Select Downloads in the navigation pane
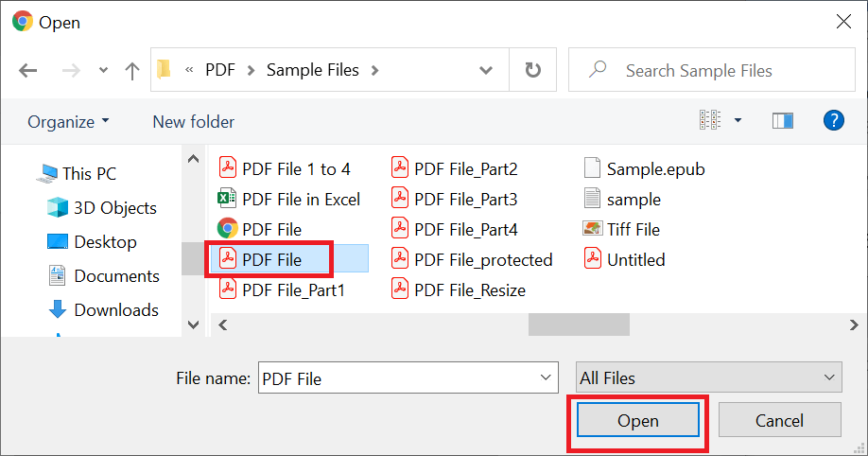The height and width of the screenshot is (456, 868). [x=115, y=309]
